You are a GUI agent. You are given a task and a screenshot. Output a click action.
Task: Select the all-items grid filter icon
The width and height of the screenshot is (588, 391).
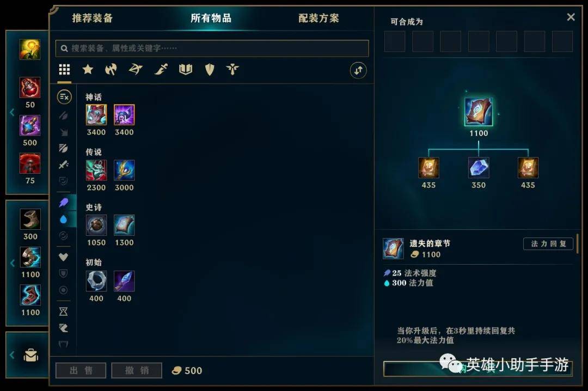[64, 69]
